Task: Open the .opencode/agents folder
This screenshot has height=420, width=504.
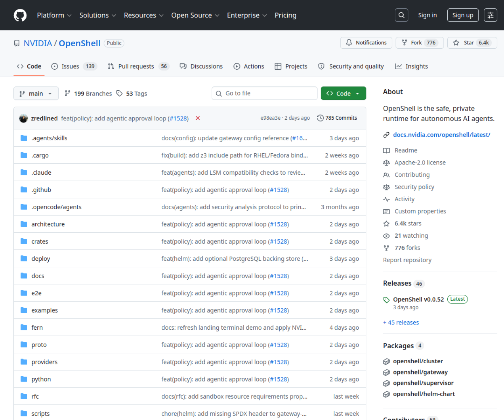Action: [56, 207]
